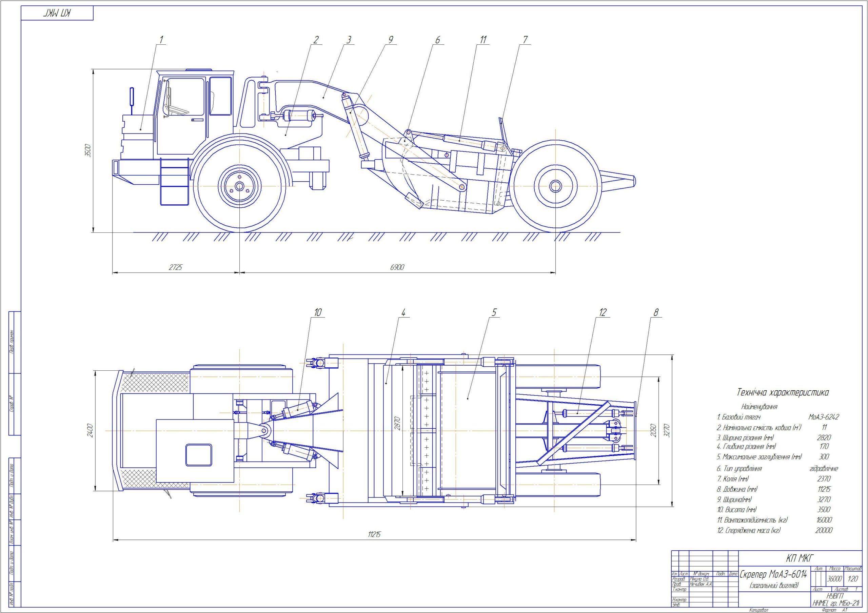This screenshot has width=868, height=613.
Task: Click the front tractor wheel hub center
Action: [239, 186]
